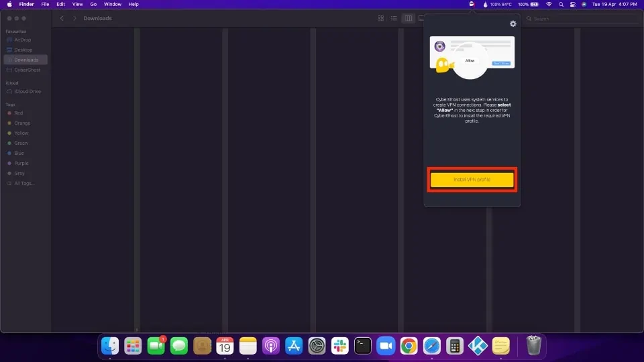Go forward in Finder window
Screen dimensions: 644x362
pyautogui.click(x=74, y=19)
